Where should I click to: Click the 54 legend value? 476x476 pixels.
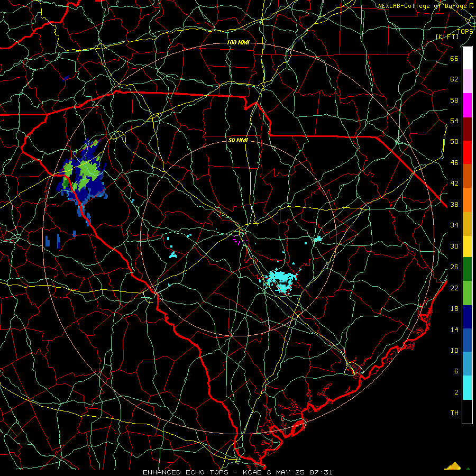point(454,121)
